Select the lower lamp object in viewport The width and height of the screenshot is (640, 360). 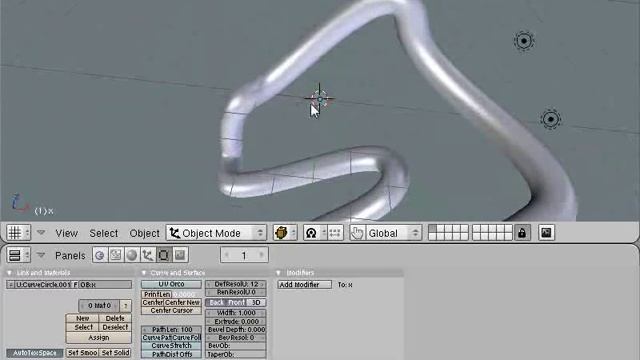click(551, 119)
